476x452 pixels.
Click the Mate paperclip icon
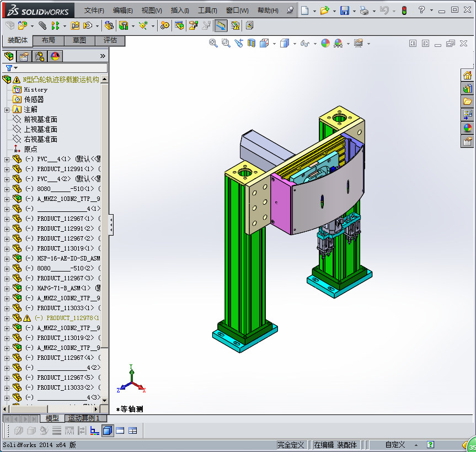point(42,26)
